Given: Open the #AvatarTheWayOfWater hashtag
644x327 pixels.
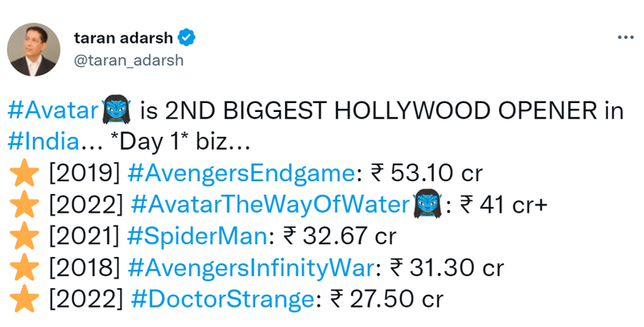Looking at the screenshot, I should tap(270, 205).
